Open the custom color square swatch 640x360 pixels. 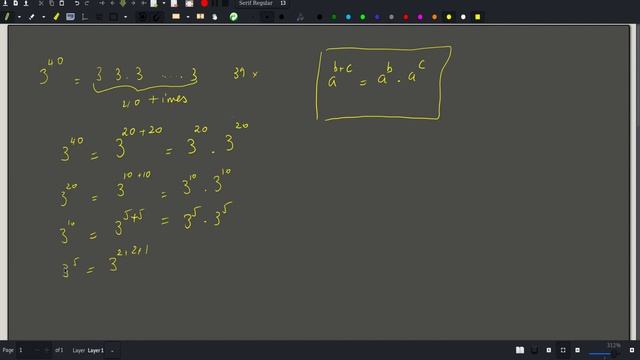pos(478,17)
